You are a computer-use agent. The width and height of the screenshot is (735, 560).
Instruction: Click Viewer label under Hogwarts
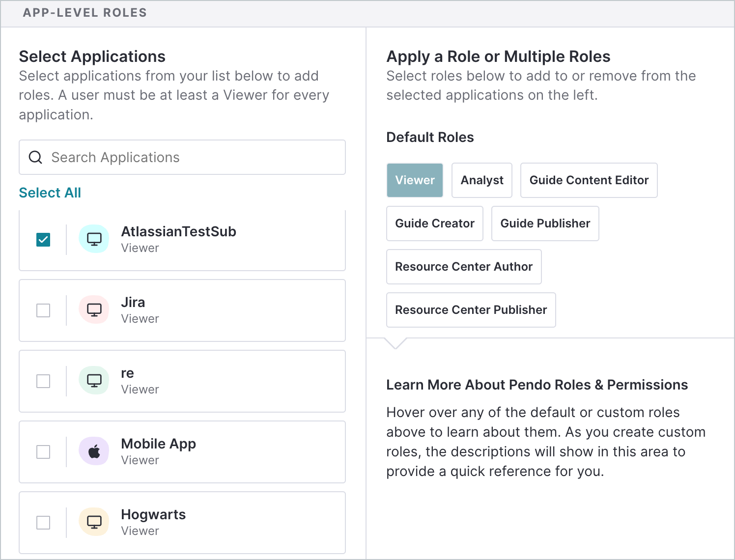(140, 531)
